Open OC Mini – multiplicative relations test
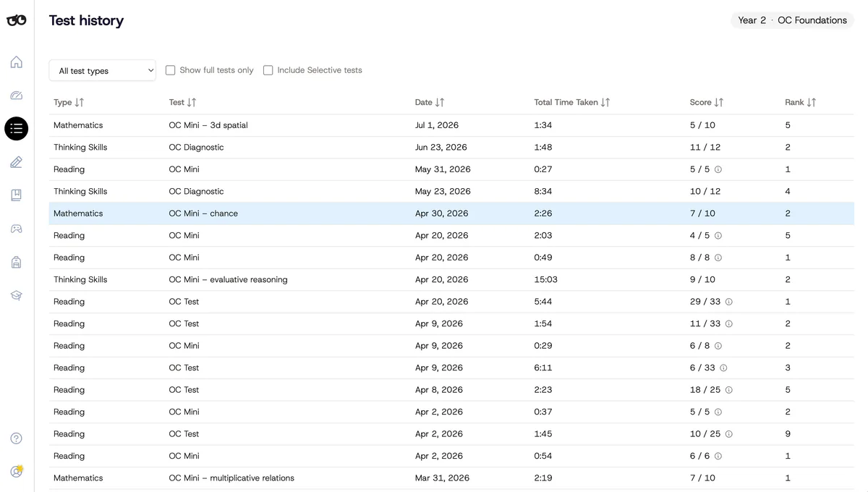 [x=451, y=478]
